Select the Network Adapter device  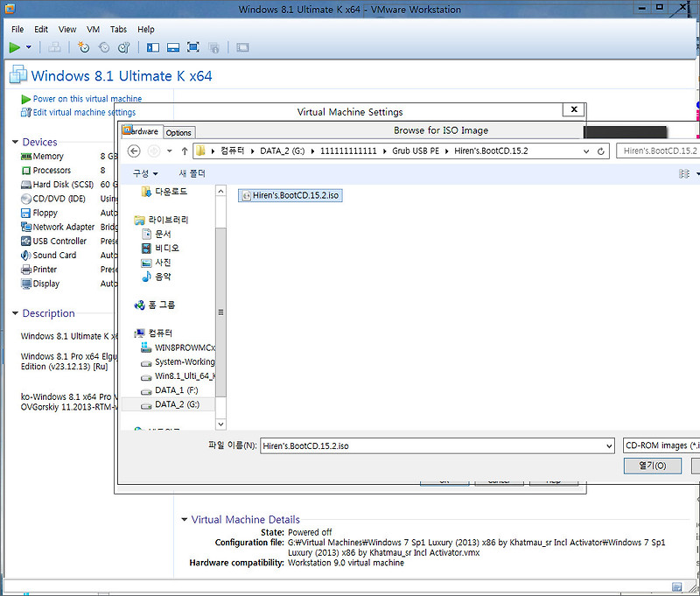(x=63, y=227)
